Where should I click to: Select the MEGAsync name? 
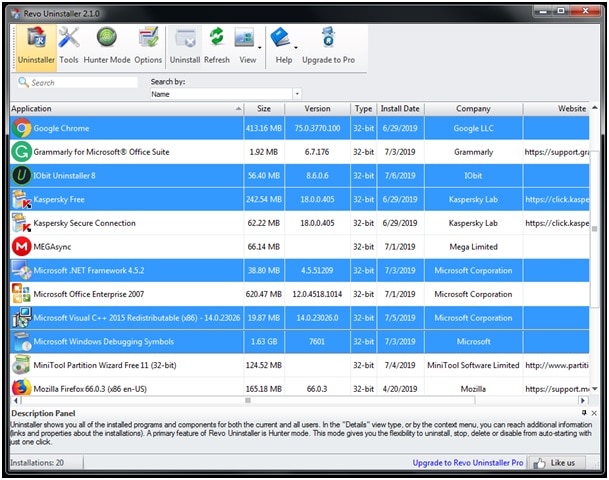pos(52,247)
